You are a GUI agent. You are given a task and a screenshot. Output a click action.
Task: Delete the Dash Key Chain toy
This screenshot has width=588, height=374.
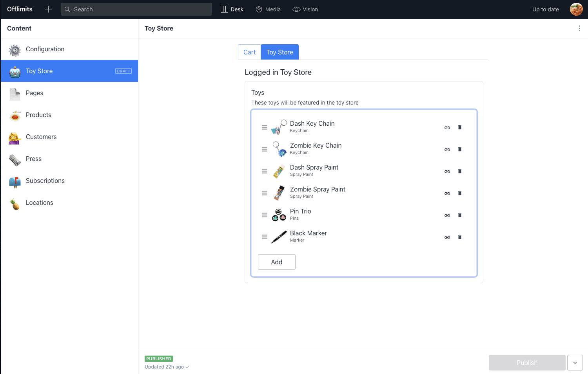(460, 127)
